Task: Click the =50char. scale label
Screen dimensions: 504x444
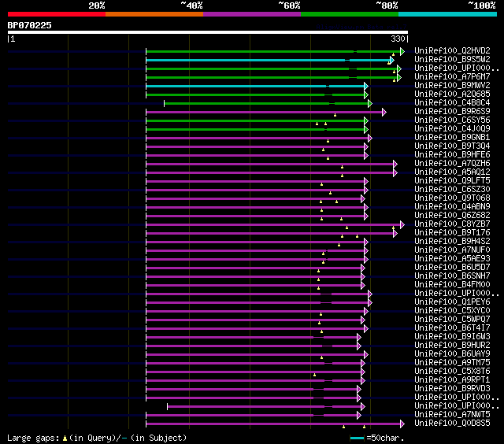Action: [x=385, y=438]
